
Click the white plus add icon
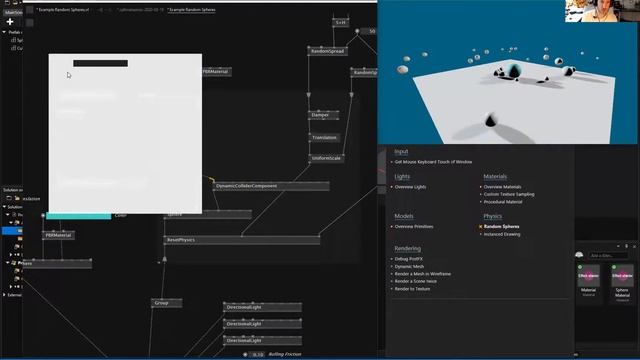pos(10,22)
